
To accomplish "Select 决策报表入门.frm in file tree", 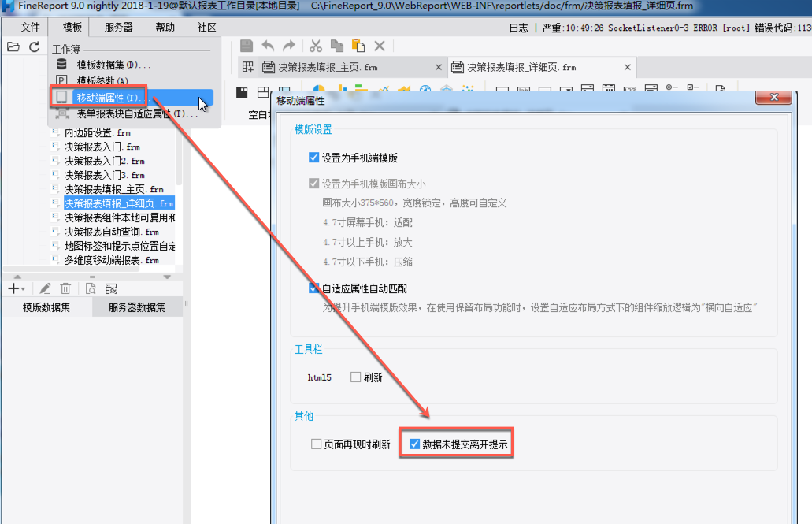I will click(x=102, y=147).
